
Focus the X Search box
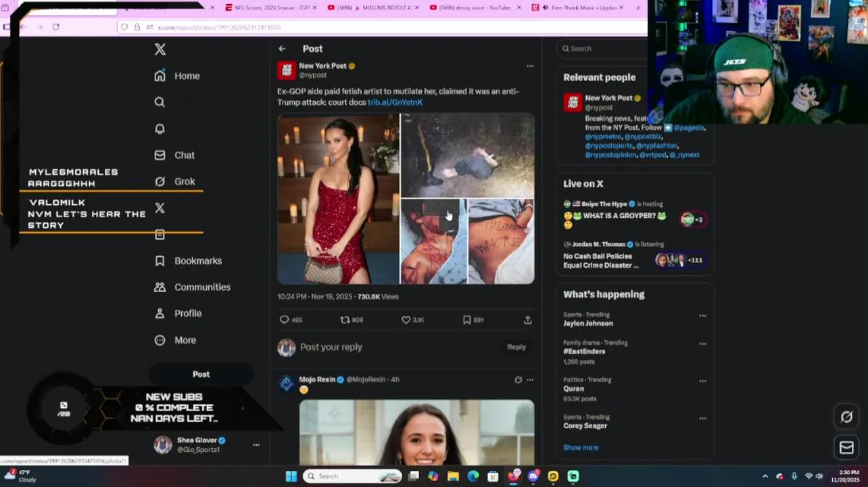click(603, 49)
